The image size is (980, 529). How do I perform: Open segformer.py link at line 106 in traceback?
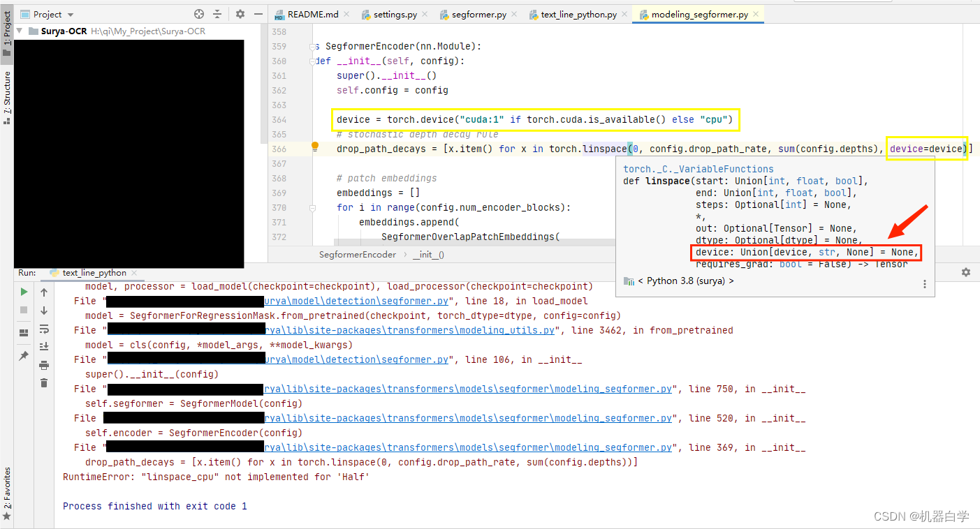pyautogui.click(x=356, y=359)
